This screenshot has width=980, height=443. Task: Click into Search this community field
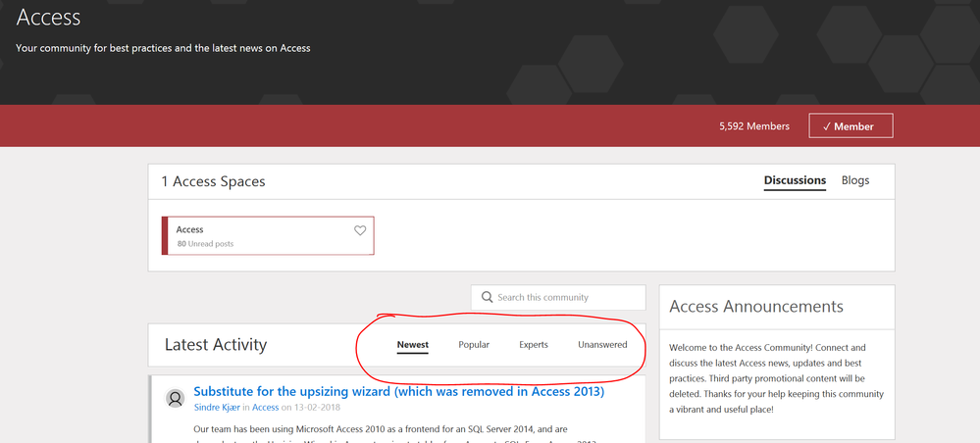[x=558, y=297]
